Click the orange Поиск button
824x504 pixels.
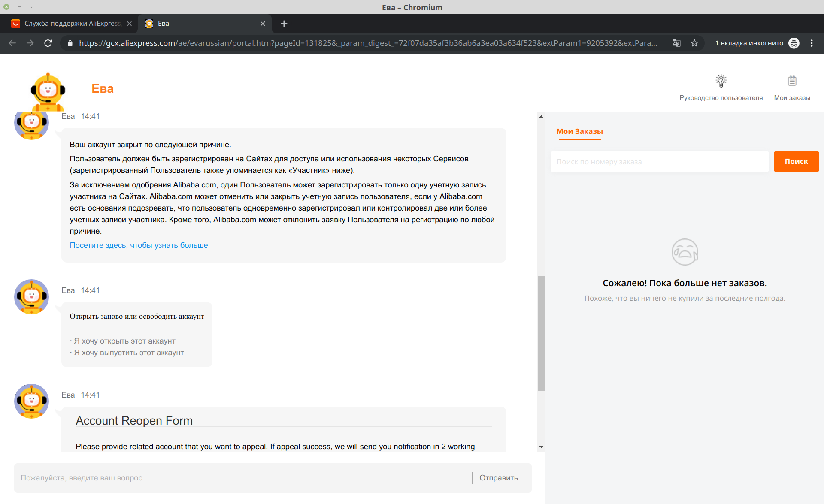pyautogui.click(x=796, y=162)
